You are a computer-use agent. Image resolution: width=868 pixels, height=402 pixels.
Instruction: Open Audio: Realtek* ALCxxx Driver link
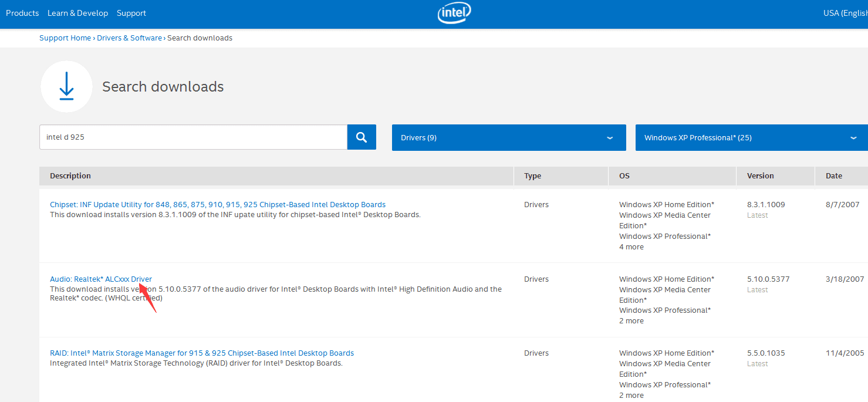click(101, 279)
